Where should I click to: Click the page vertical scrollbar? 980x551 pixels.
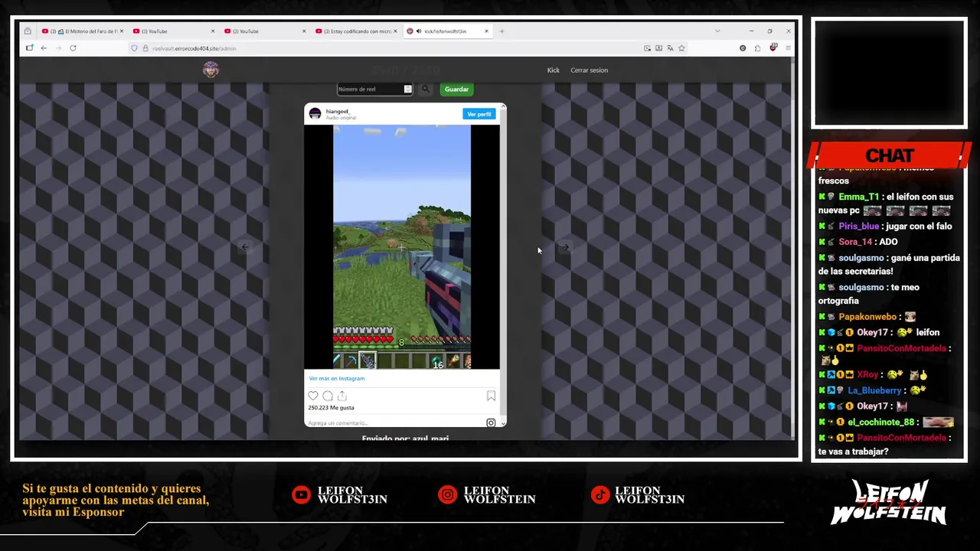[792, 247]
